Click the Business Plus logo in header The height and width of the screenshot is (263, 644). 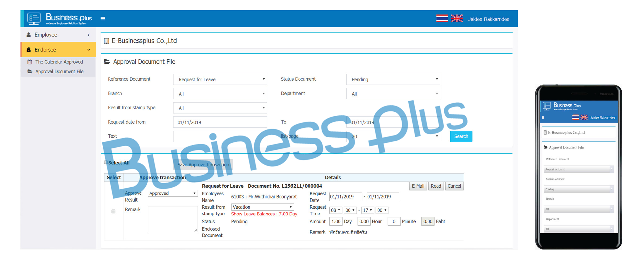coord(60,19)
